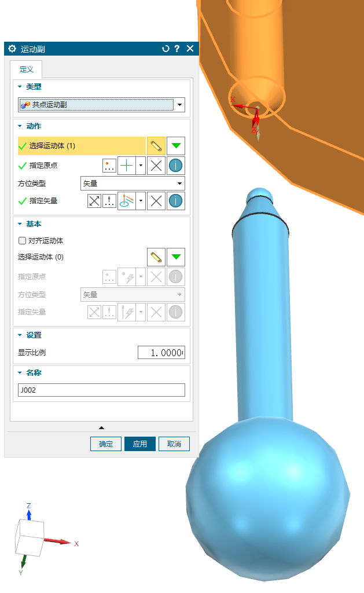Open the 共点运动副 type dropdown
This screenshot has width=364, height=593.
101,105
